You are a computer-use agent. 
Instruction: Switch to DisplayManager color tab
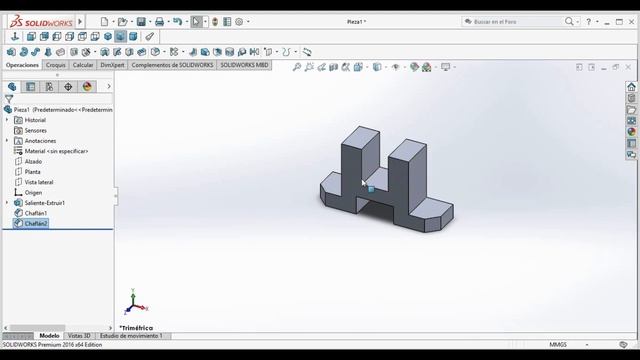[87, 87]
